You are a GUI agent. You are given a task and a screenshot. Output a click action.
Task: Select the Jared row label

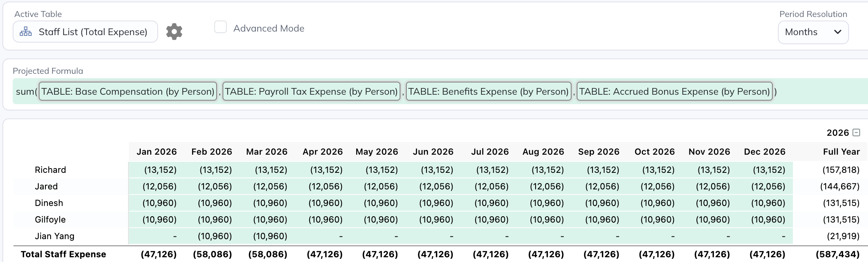[46, 187]
